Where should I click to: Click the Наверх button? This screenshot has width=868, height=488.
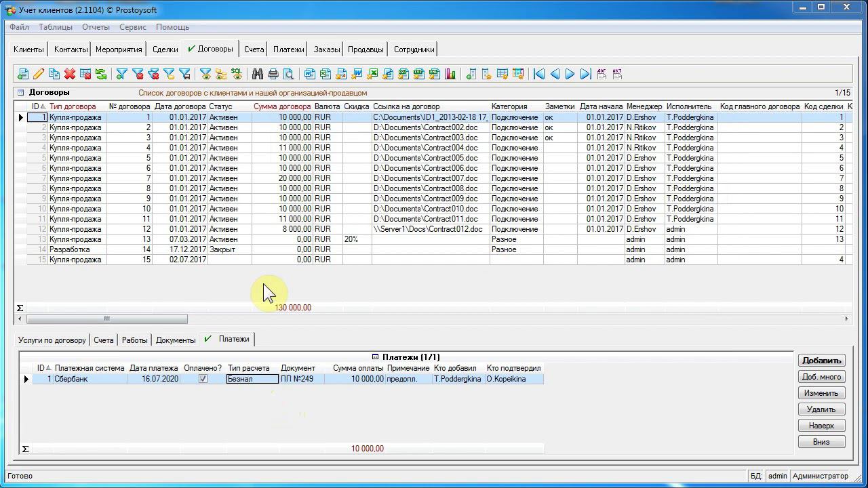coord(822,426)
